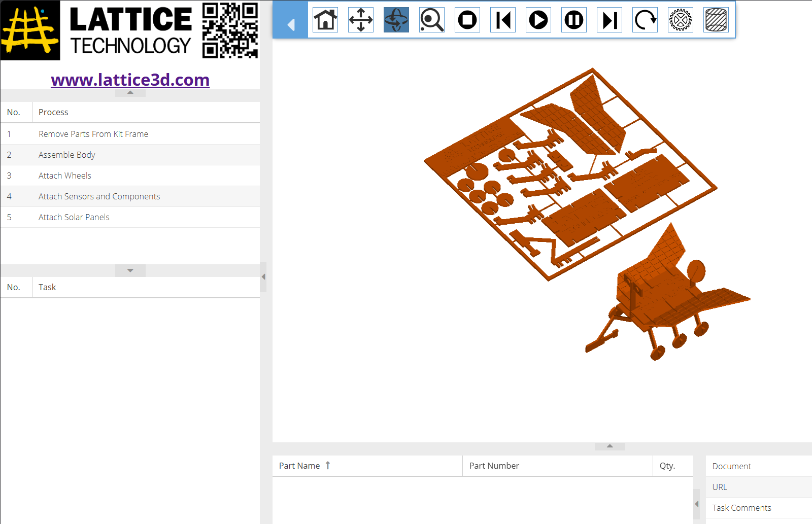Sort by Part Name column header
The height and width of the screenshot is (524, 812).
pyautogui.click(x=299, y=466)
